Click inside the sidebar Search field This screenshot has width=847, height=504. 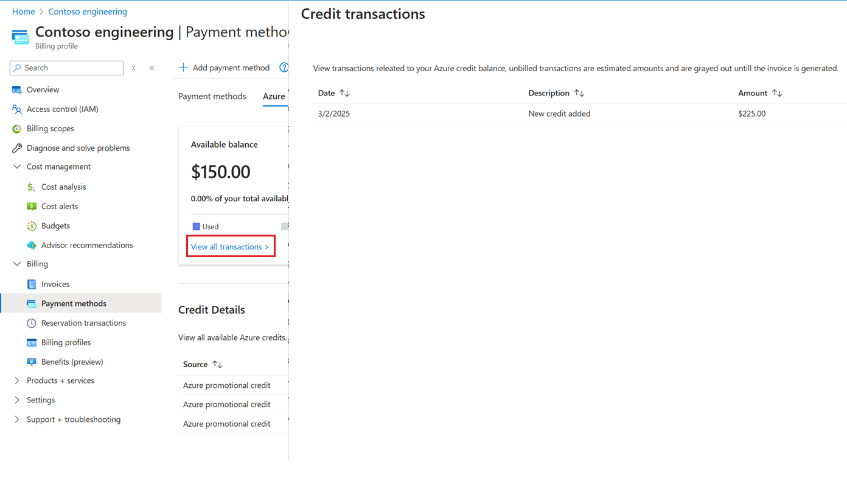pos(67,67)
